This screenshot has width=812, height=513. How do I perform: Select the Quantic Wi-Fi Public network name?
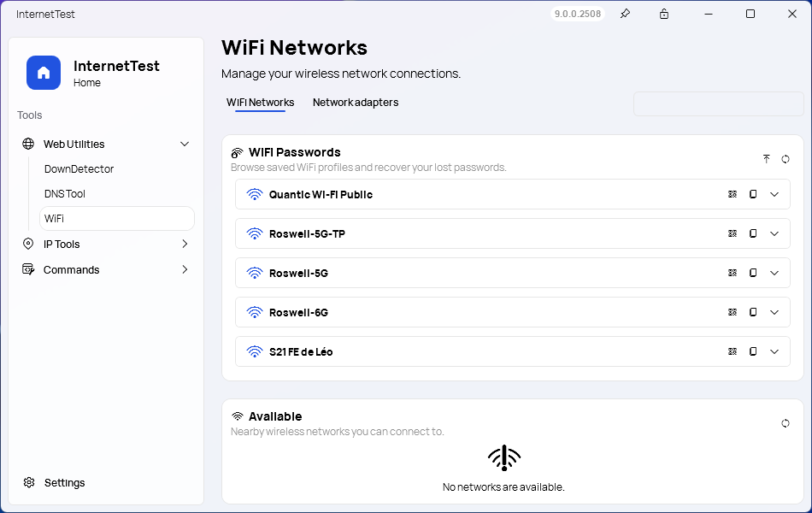[321, 195]
